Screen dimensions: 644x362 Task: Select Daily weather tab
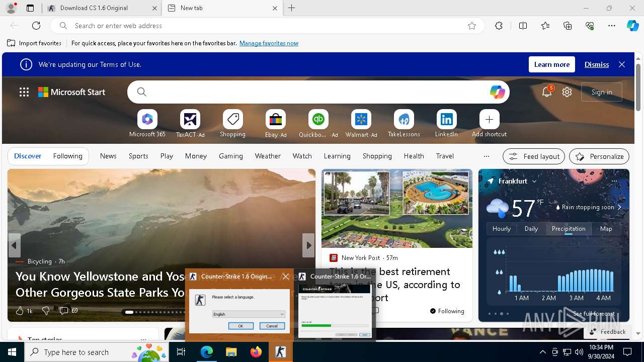coord(531,229)
